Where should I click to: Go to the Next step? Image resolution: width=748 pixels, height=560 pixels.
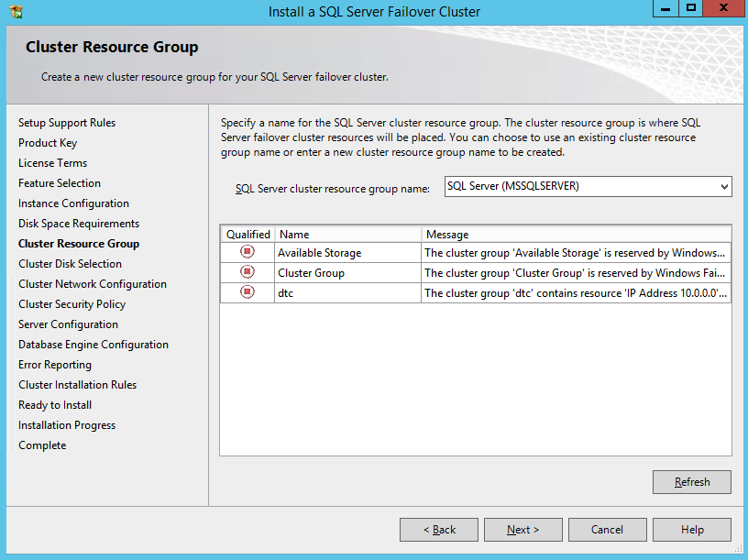[x=522, y=530]
